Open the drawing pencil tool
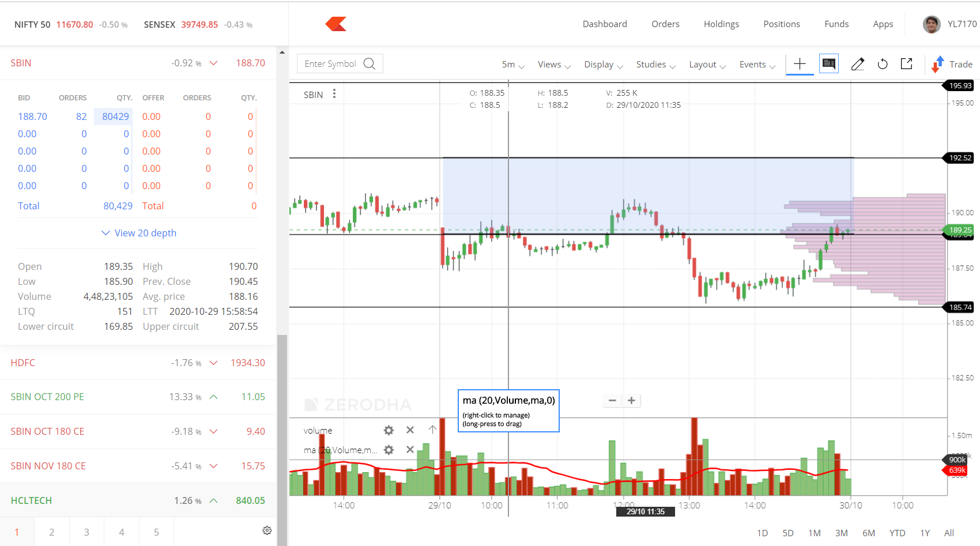 tap(857, 64)
